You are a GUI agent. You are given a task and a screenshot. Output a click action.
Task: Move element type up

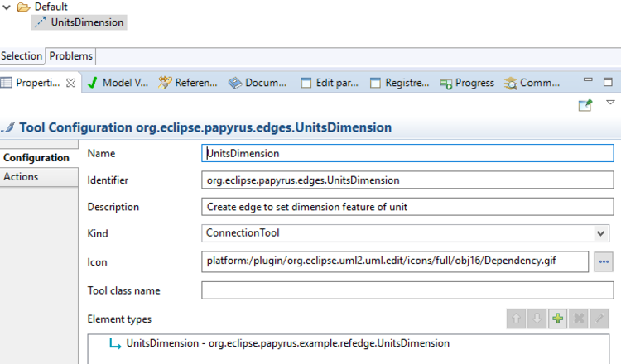(517, 318)
